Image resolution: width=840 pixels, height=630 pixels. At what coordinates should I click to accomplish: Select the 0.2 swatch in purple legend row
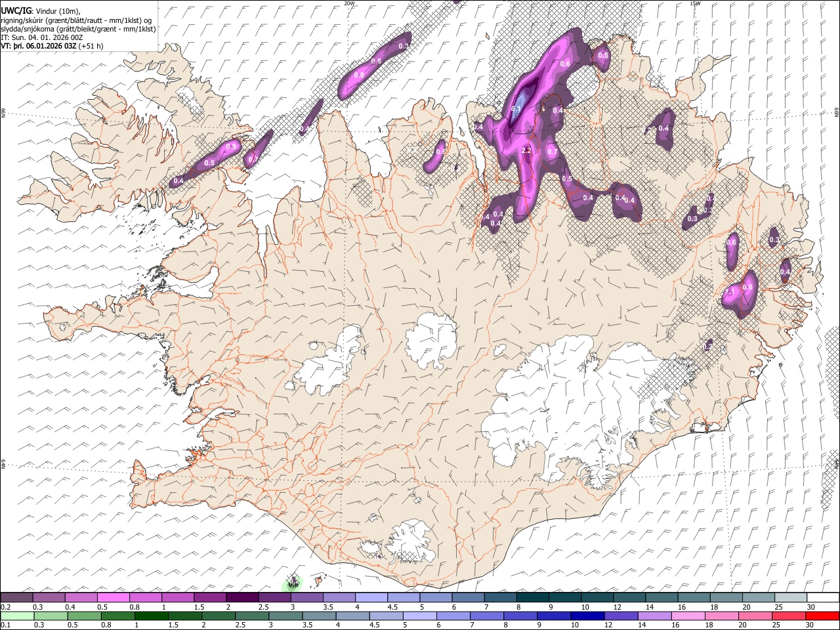pos(16,597)
